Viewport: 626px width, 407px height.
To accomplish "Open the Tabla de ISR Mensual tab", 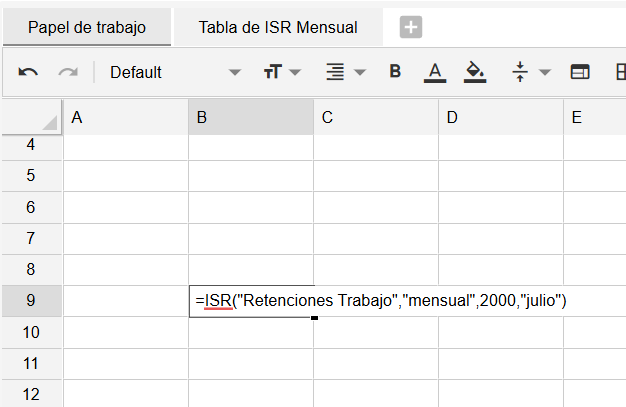I will tap(278, 27).
